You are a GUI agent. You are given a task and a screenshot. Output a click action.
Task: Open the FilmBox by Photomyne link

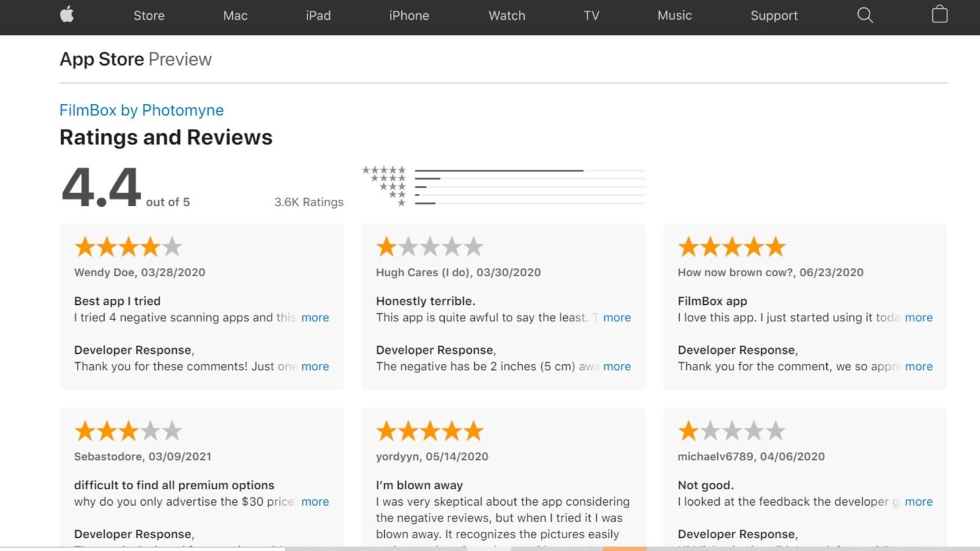pos(142,110)
